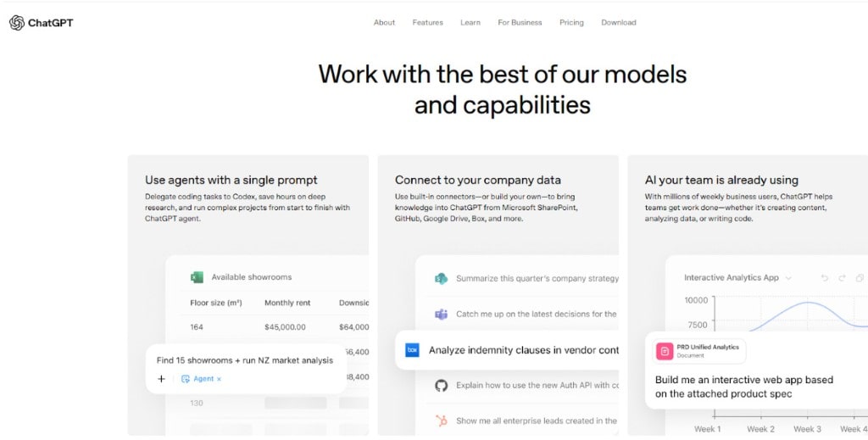The image size is (868, 440).
Task: Select the For Business nav link
Action: click(x=520, y=23)
